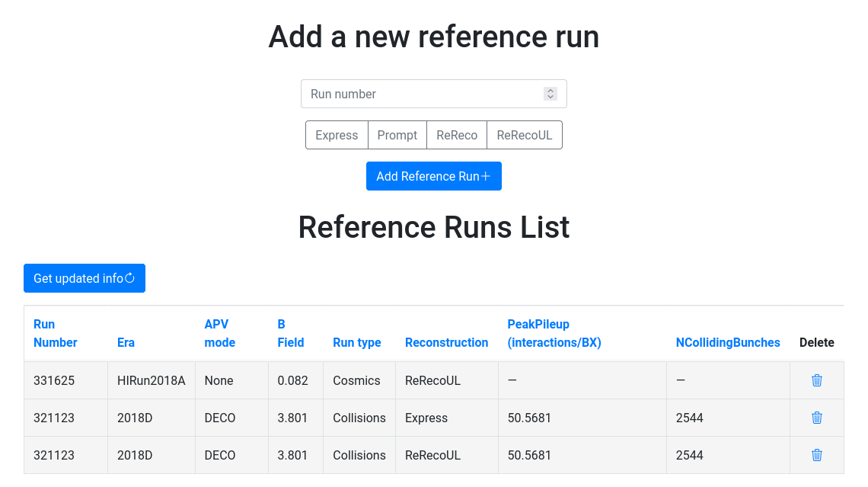Image resolution: width=868 pixels, height=487 pixels.
Task: Sort by Run Number column header
Action: pyautogui.click(x=56, y=333)
